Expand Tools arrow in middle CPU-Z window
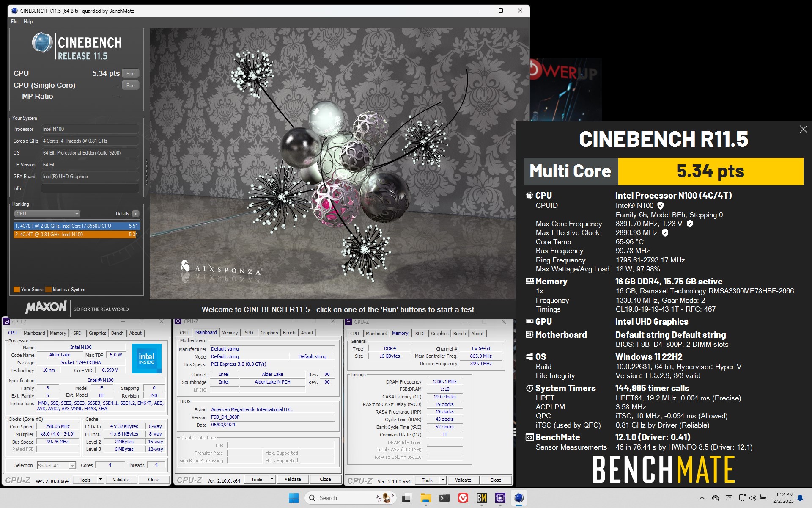 coord(272,479)
